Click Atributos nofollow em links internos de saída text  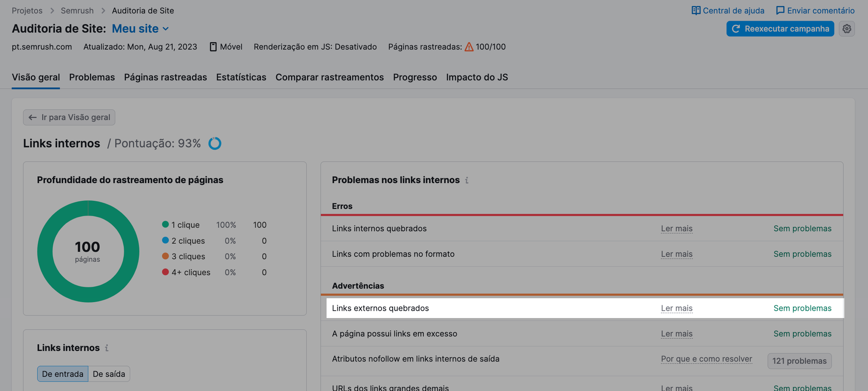tap(416, 359)
